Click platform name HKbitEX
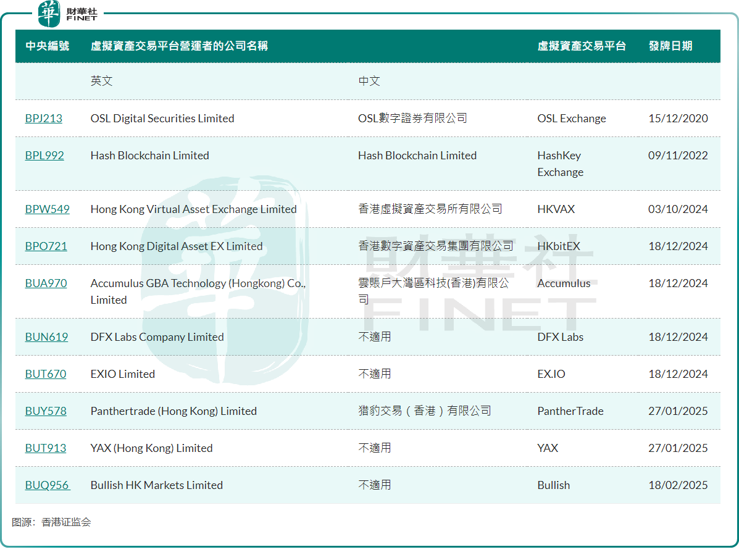Viewport: 739px width, 560px height. (559, 246)
